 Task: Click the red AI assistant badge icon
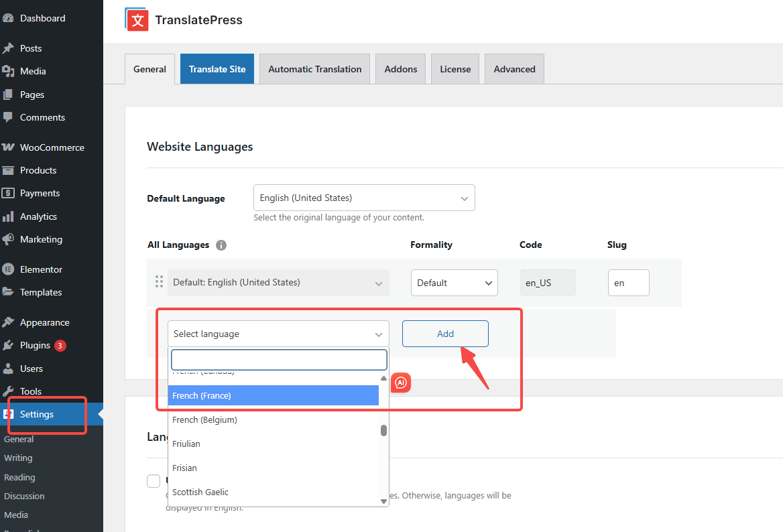click(401, 383)
